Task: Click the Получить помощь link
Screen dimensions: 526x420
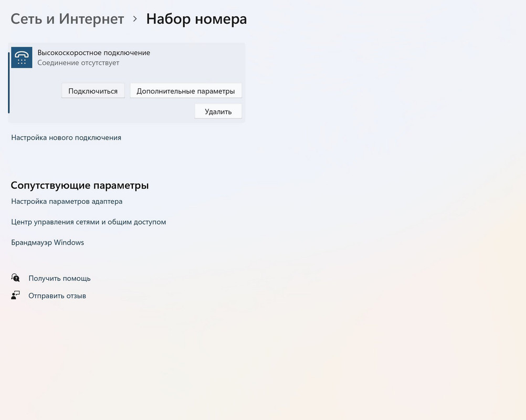Action: coord(59,278)
